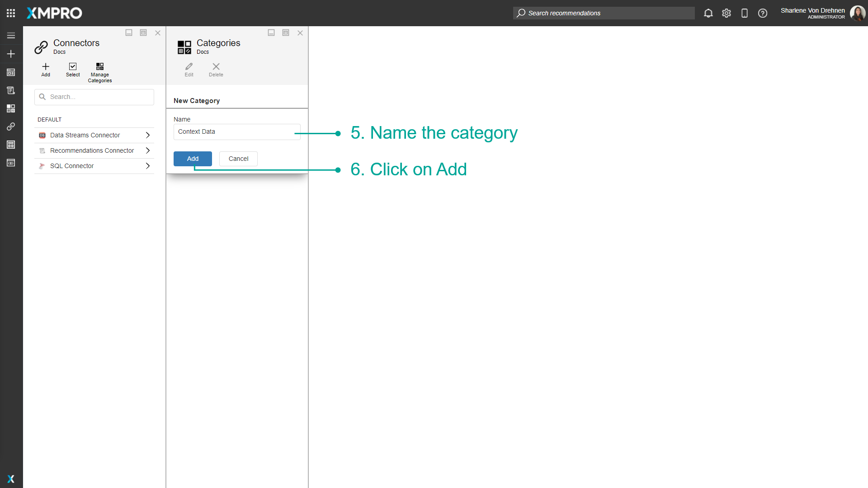The width and height of the screenshot is (868, 488).
Task: Click the Edit pencil in Categories panel
Action: 189,69
